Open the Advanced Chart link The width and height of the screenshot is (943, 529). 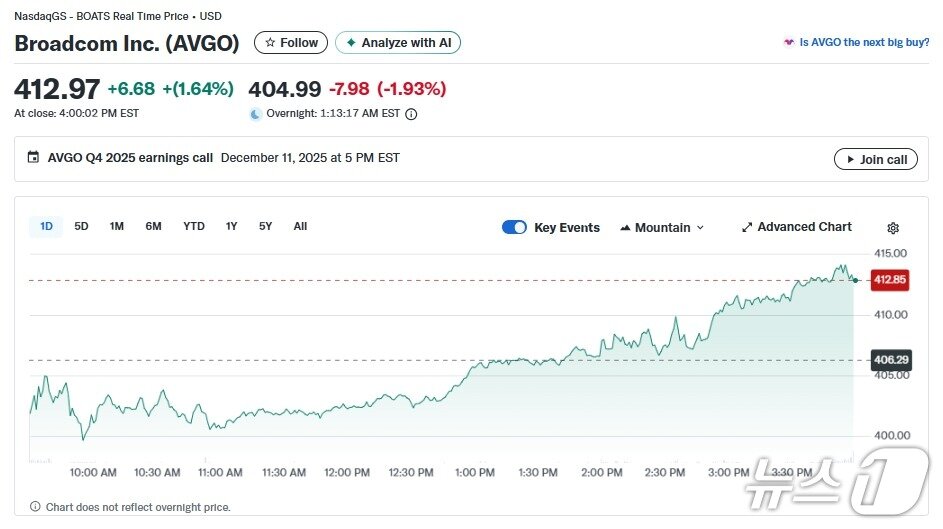804,227
